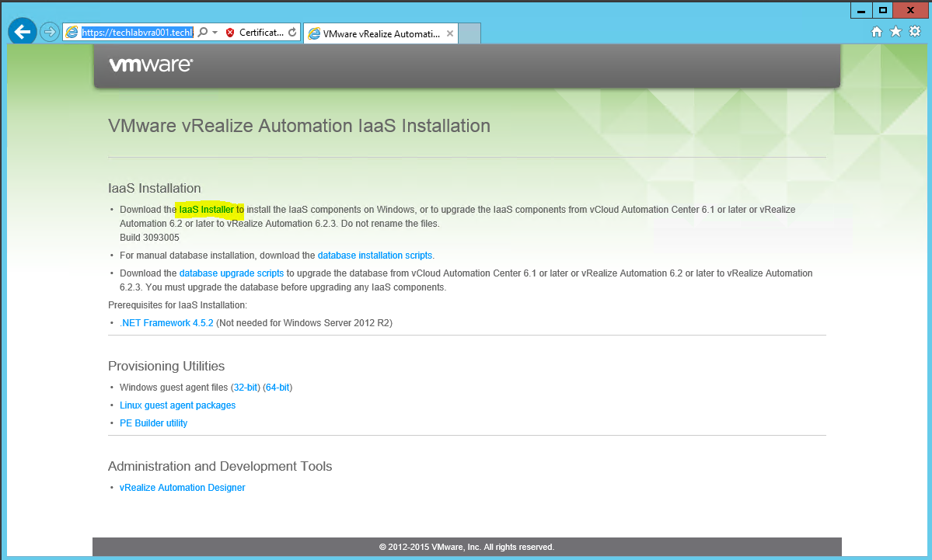Click the VMware vRealize Automation IaaS Installation title
932x560 pixels.
[x=299, y=126]
